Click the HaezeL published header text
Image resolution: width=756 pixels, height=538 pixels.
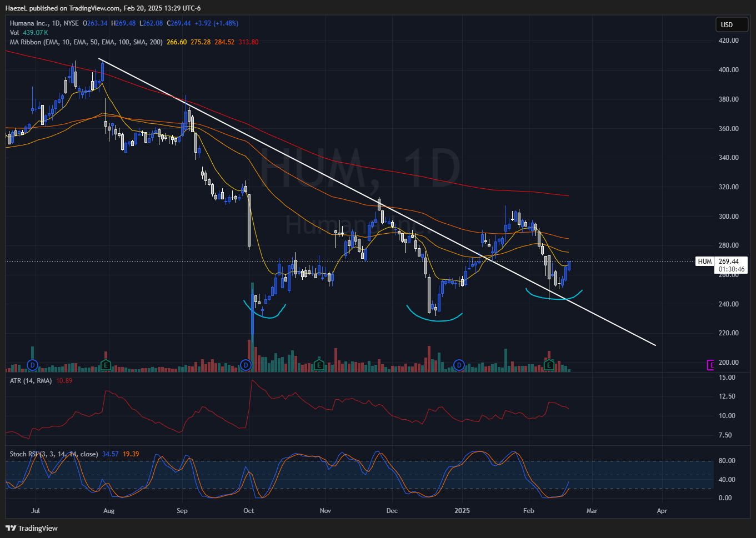point(103,8)
